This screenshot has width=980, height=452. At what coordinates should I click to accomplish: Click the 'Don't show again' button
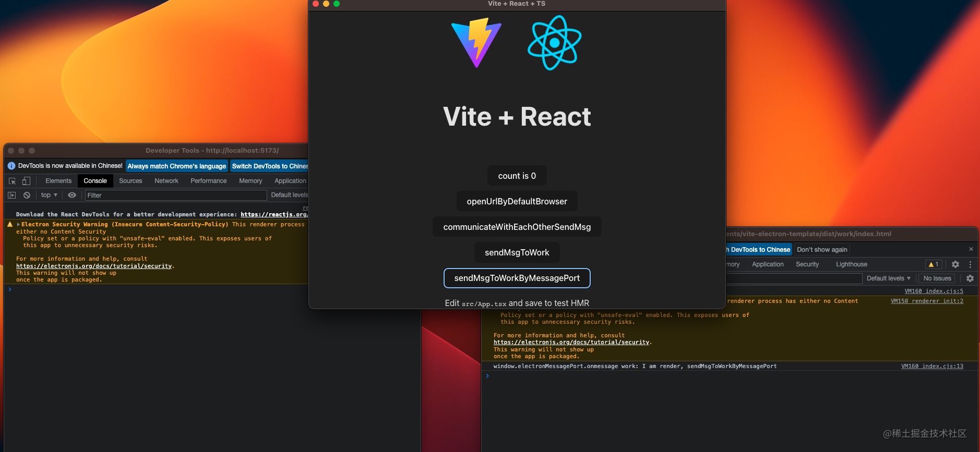822,250
